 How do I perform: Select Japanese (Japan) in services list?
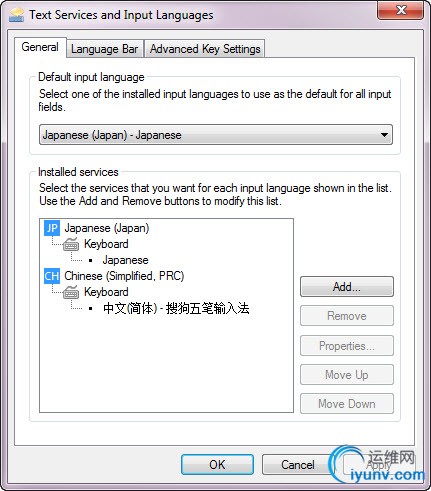107,228
